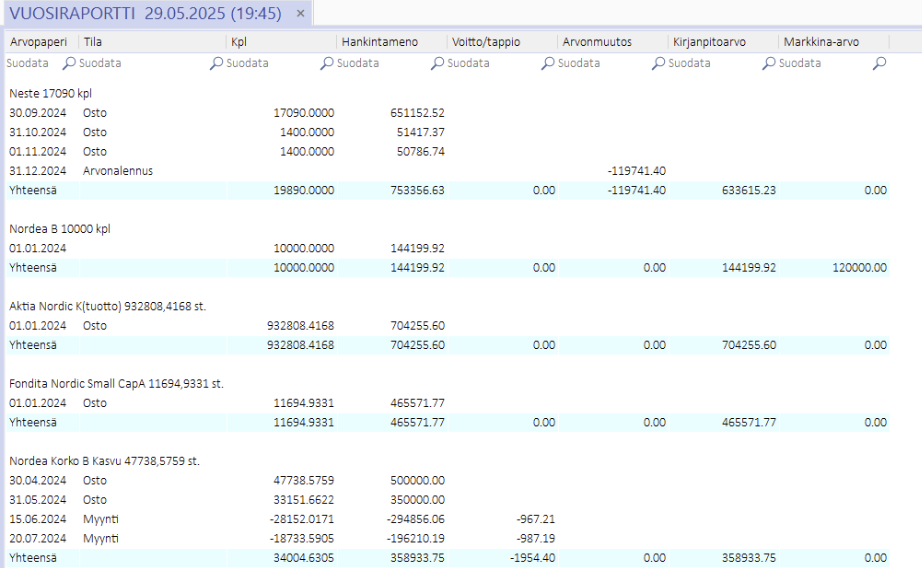Click the magnifier icon in Voitto/tappio filter
Image resolution: width=922 pixels, height=568 pixels.
pos(547,63)
